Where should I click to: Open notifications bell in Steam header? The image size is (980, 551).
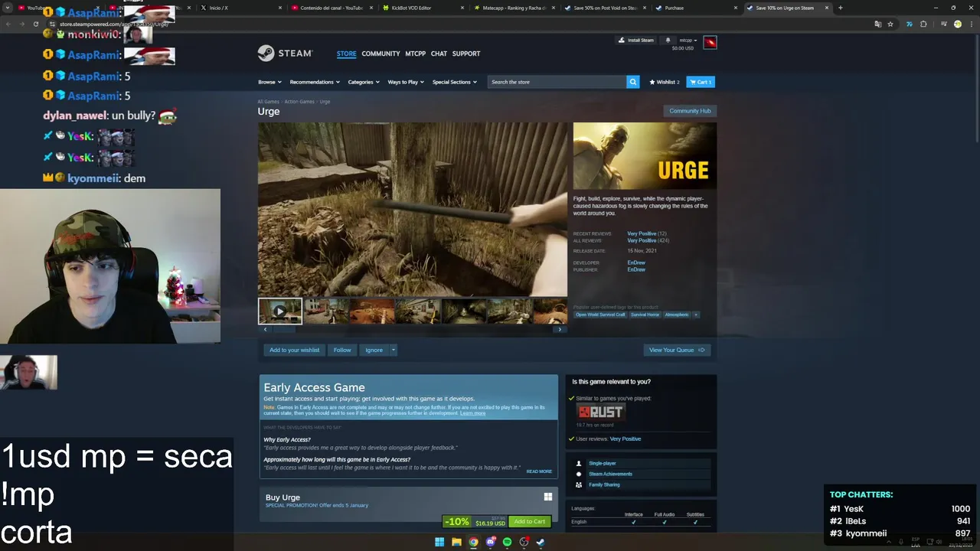pos(668,40)
